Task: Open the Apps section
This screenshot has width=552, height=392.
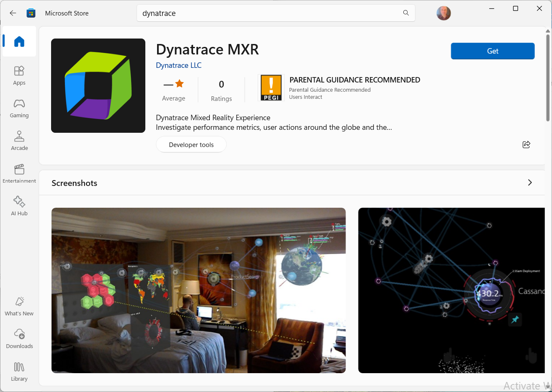Action: pyautogui.click(x=19, y=75)
